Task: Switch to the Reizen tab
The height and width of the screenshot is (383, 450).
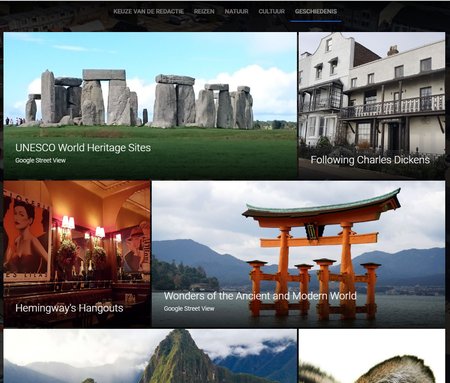Action: [x=204, y=11]
